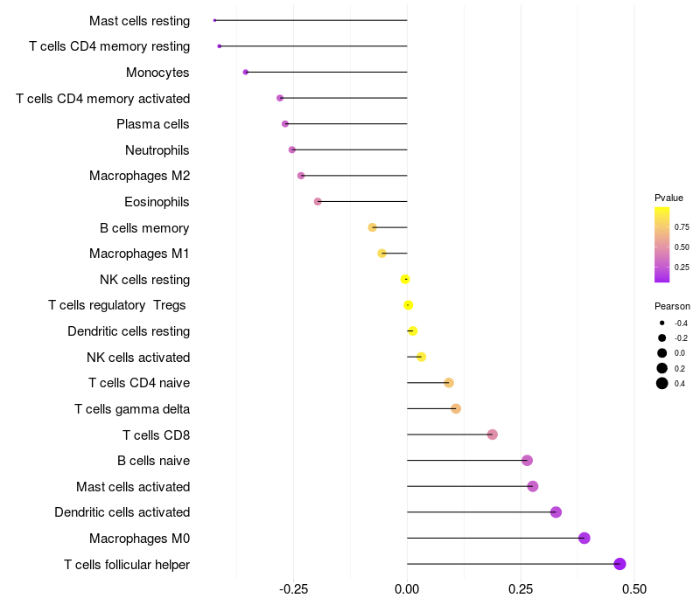
Task: Click the B cells memory orange dot
Action: click(372, 227)
